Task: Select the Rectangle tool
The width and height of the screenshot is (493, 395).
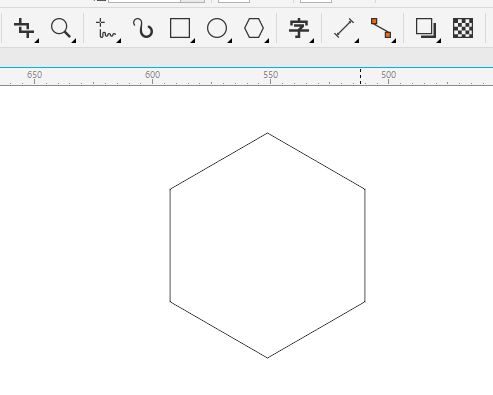Action: tap(180, 28)
